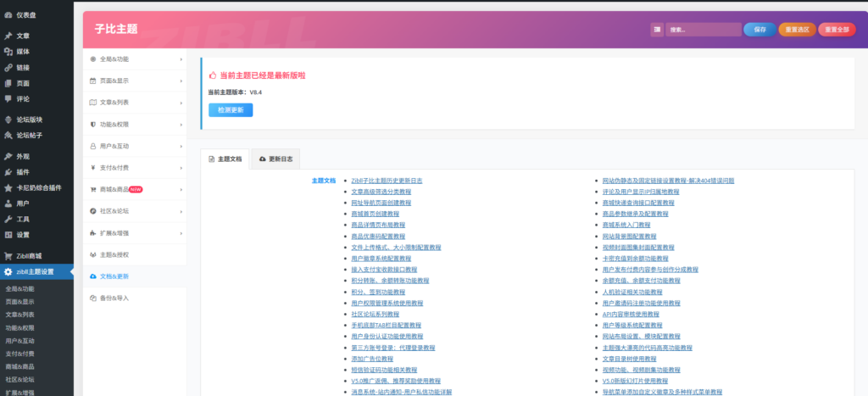868x396 pixels.
Task: Open the 社区论坛系列教程 link
Action: point(376,314)
